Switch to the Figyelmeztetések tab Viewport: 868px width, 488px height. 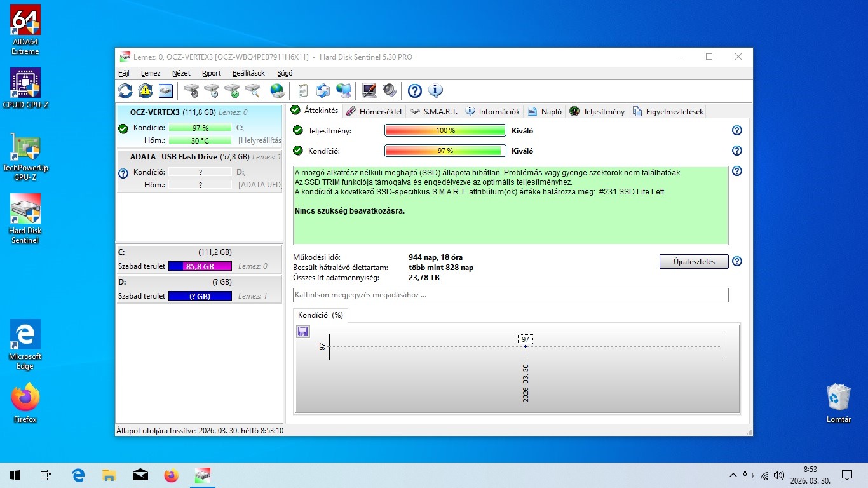coord(668,111)
